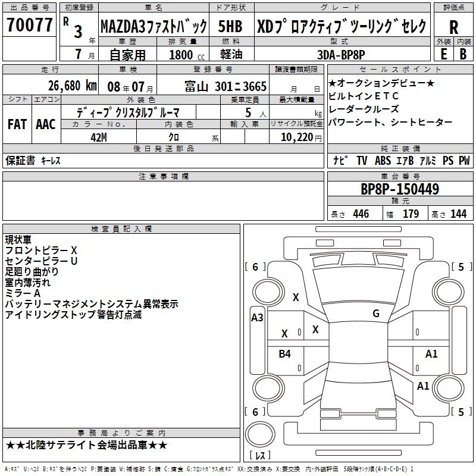Click X mark on front left fender
476x476 pixels.
coord(296,297)
